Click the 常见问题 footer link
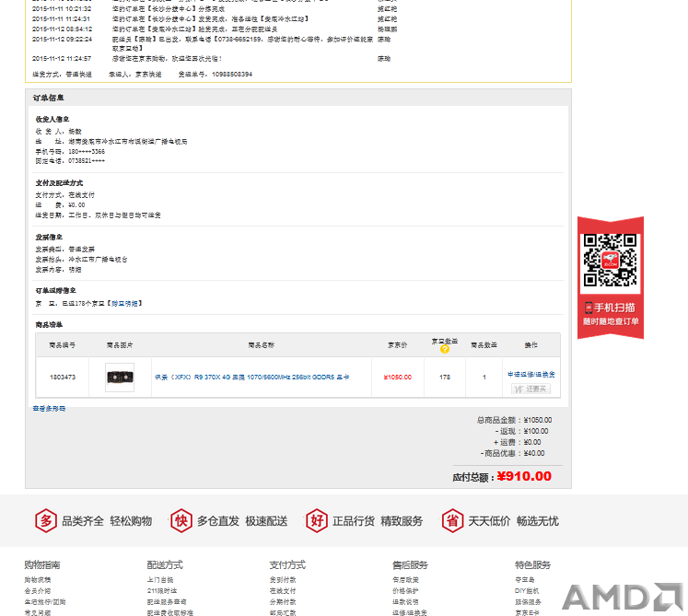The width and height of the screenshot is (688, 616). (x=37, y=613)
